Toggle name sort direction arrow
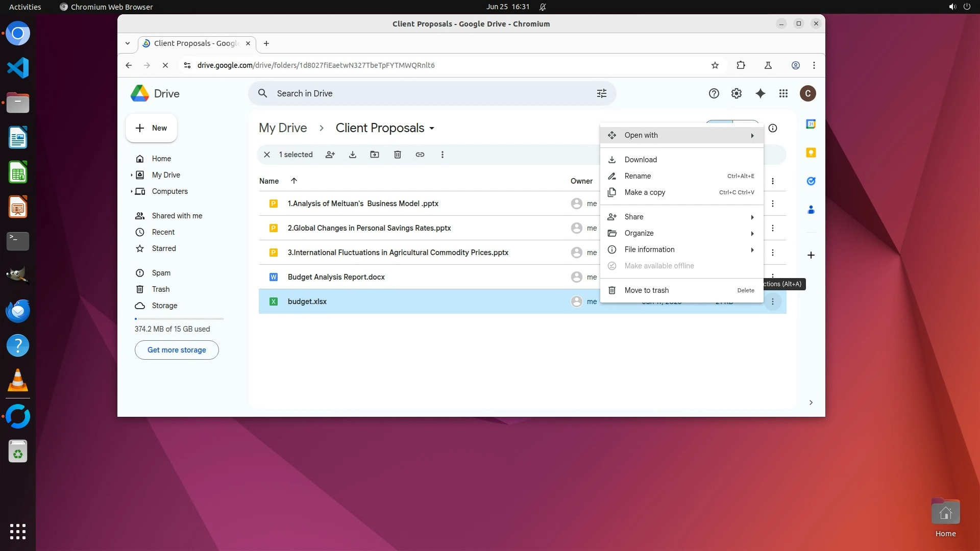The image size is (980, 551). pos(294,181)
